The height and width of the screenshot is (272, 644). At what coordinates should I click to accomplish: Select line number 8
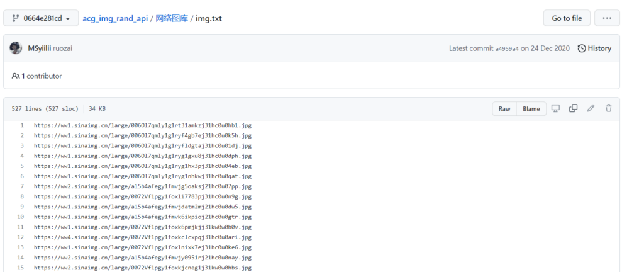tap(22, 197)
